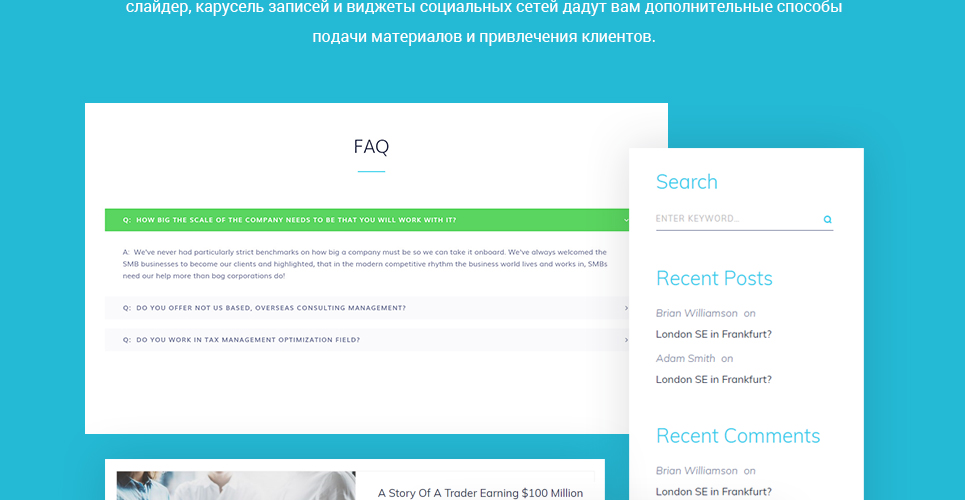Screen dimensions: 965x500
Task: Open A Story Of A Trader article
Action: (x=480, y=493)
